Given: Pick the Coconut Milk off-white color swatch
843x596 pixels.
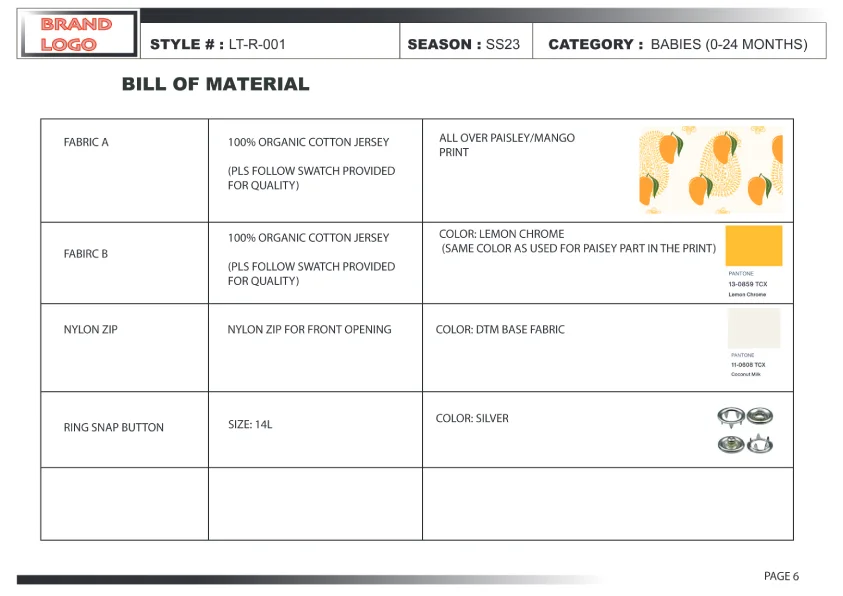Looking at the screenshot, I should (x=753, y=328).
